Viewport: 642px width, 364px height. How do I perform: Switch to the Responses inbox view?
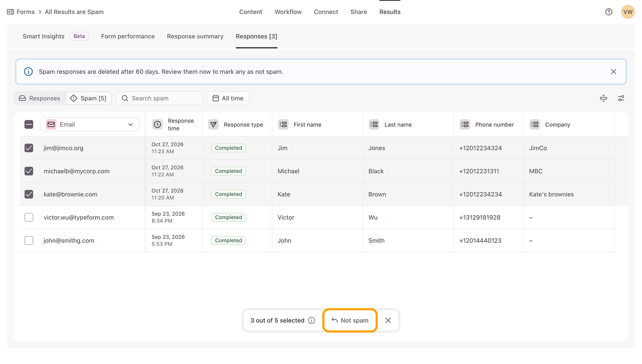coord(40,98)
